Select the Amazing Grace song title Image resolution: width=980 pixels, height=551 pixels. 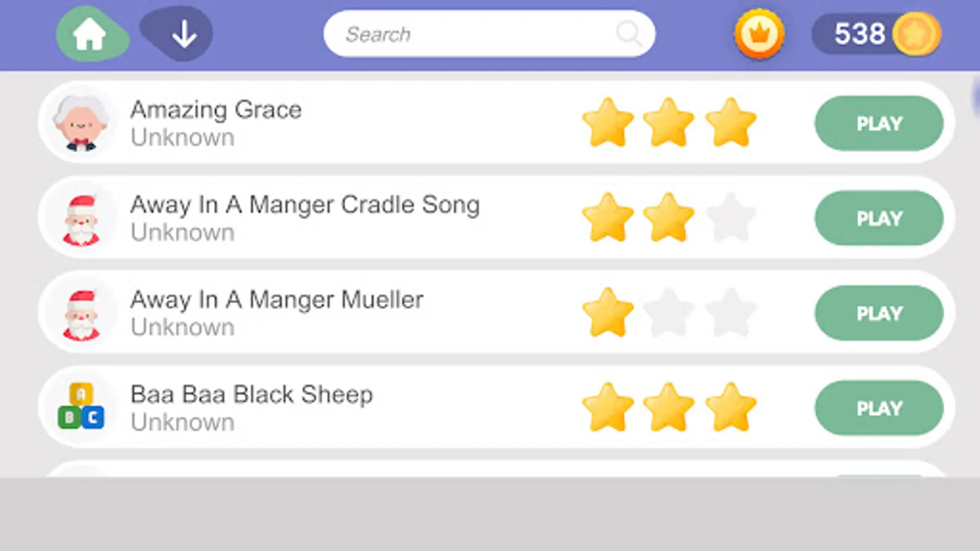(x=216, y=110)
